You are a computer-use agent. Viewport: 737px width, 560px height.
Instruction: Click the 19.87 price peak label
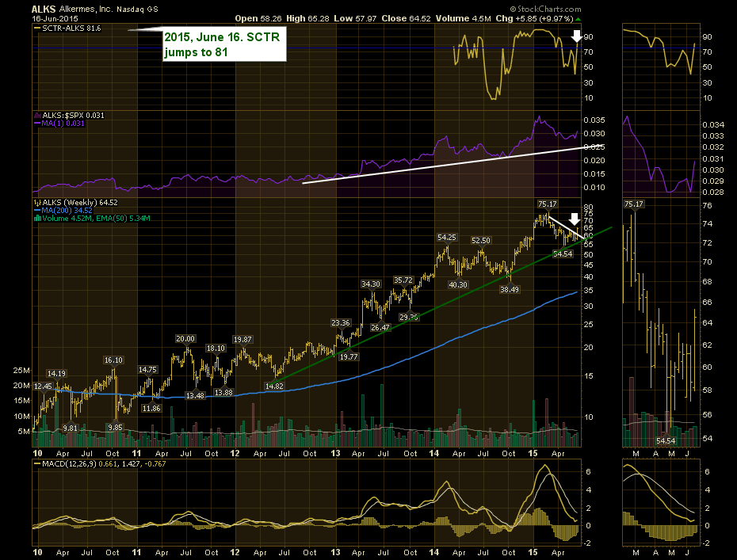point(242,339)
